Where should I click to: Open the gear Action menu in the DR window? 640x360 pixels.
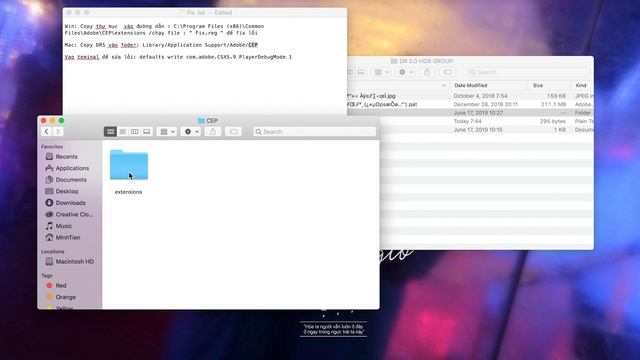click(x=406, y=72)
